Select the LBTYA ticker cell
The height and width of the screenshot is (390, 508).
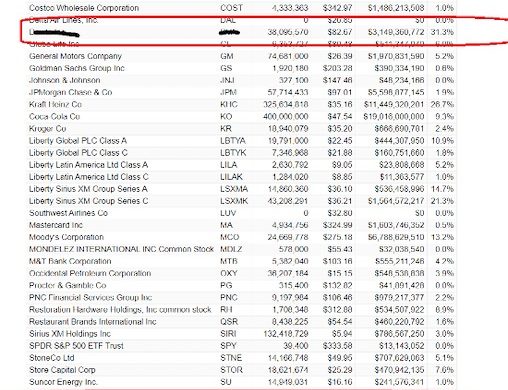(233, 140)
